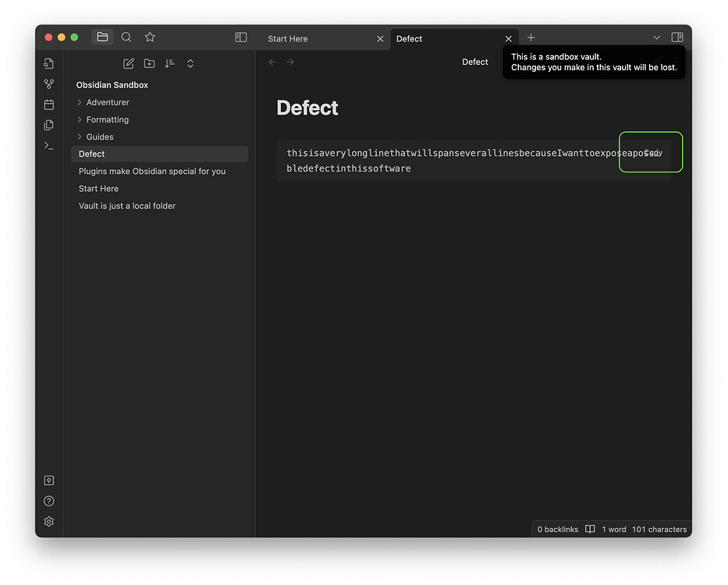Insert a template
Image resolution: width=728 pixels, height=585 pixels.
48,125
